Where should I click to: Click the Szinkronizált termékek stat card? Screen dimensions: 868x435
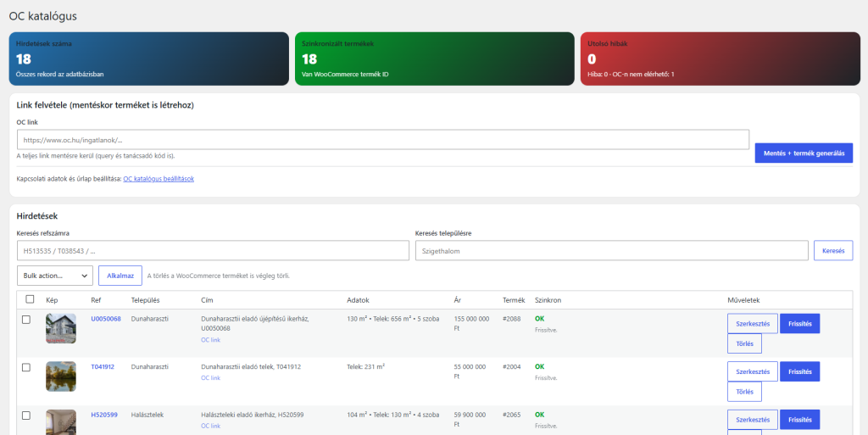point(435,59)
